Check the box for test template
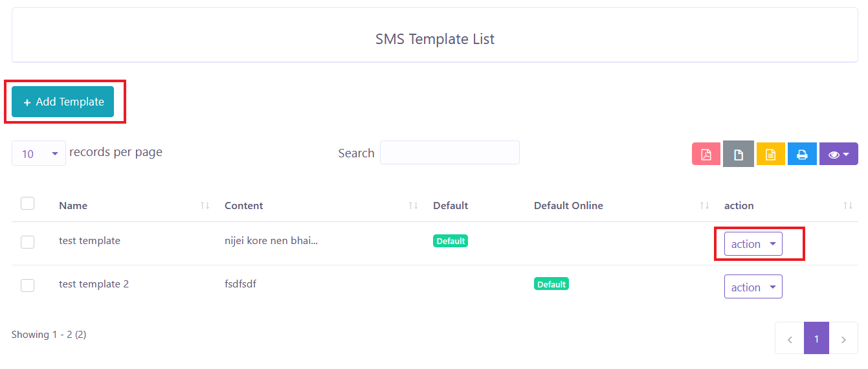 click(27, 242)
